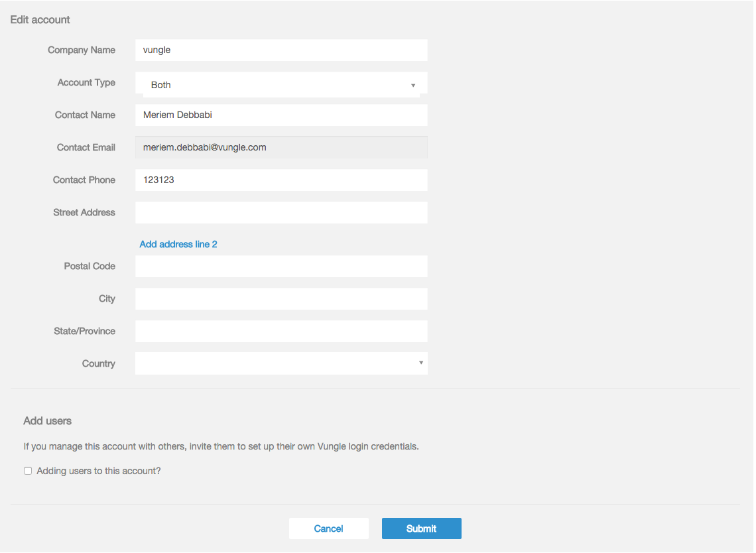The width and height of the screenshot is (756, 553).
Task: Click the Contact Phone input field
Action: pyautogui.click(x=281, y=180)
